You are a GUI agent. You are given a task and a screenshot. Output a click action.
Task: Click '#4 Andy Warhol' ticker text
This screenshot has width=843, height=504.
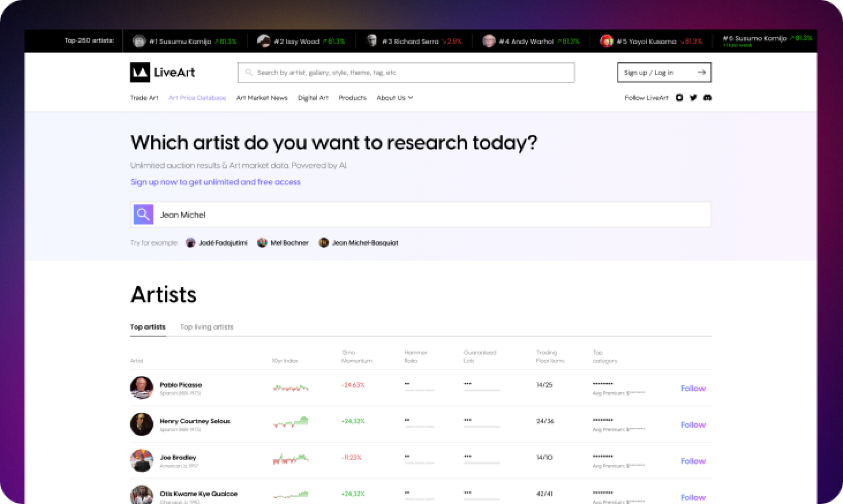coord(526,42)
